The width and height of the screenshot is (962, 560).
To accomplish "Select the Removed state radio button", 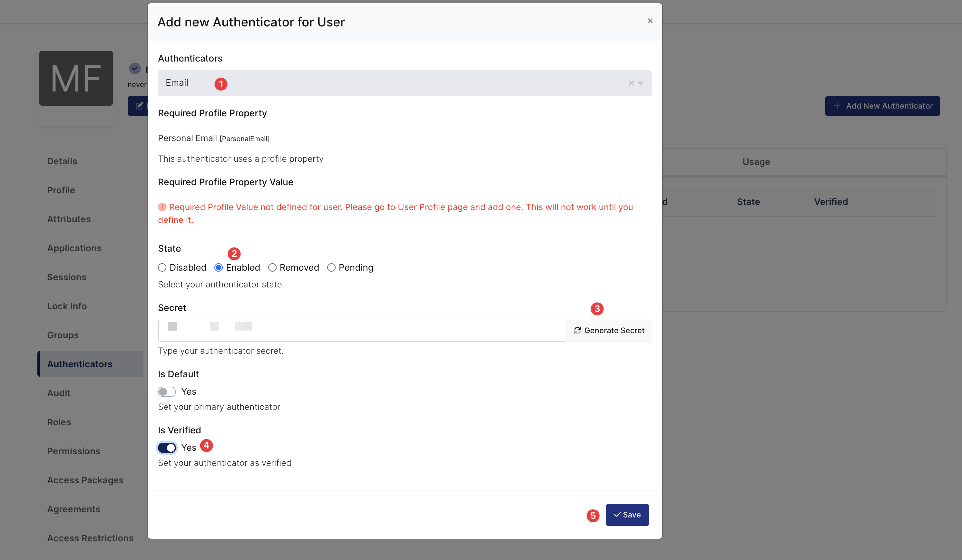I will [272, 268].
